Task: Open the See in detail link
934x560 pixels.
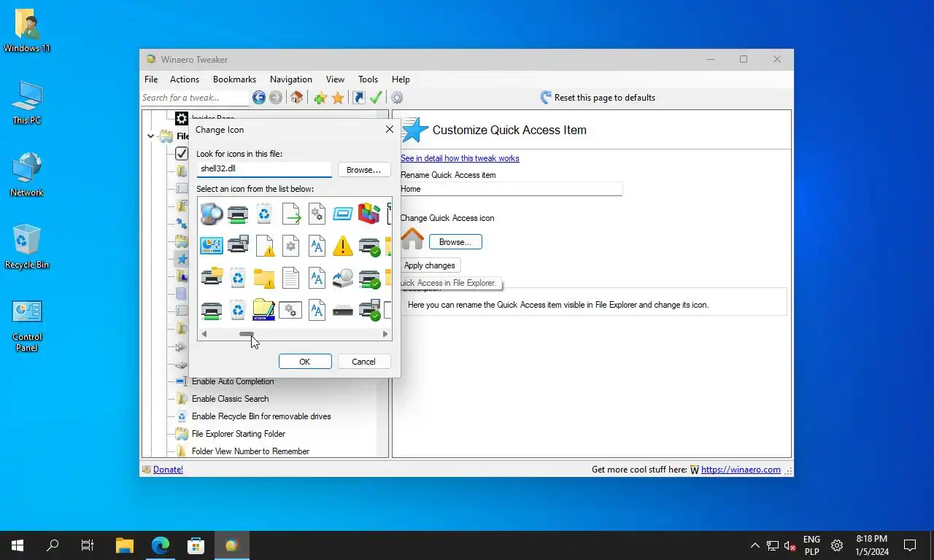Action: 460,158
